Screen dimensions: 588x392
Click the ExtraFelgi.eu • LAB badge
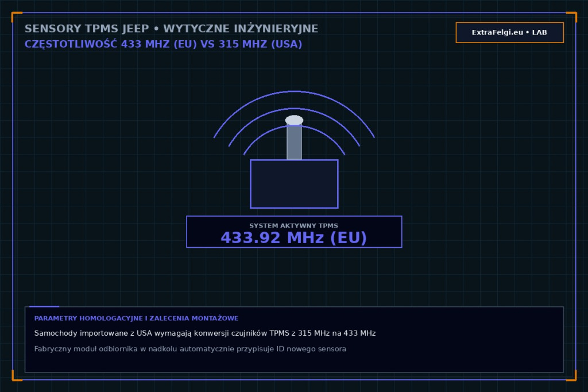coord(510,33)
